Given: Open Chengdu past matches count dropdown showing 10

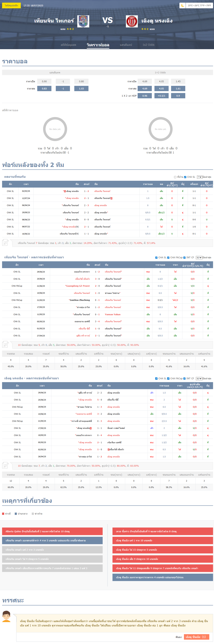Looking at the screenshot, I should (x=199, y=379).
